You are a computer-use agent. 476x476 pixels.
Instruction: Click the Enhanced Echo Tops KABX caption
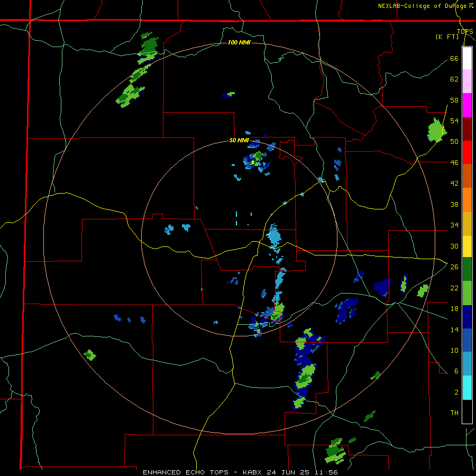coord(240,472)
